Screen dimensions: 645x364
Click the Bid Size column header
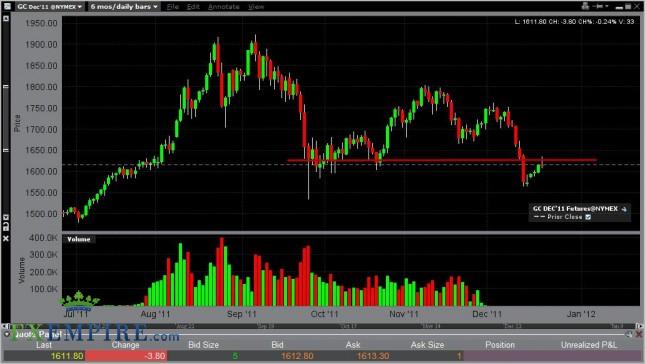pyautogui.click(x=203, y=345)
